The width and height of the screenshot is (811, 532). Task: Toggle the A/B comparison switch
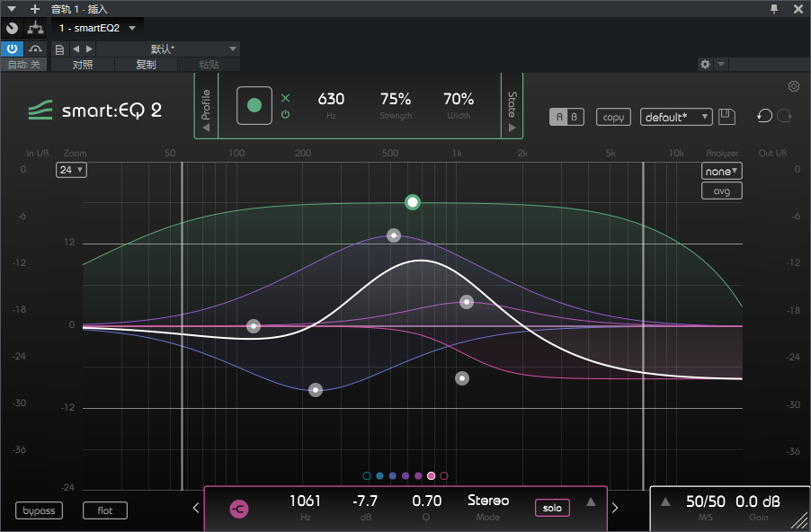[x=566, y=117]
